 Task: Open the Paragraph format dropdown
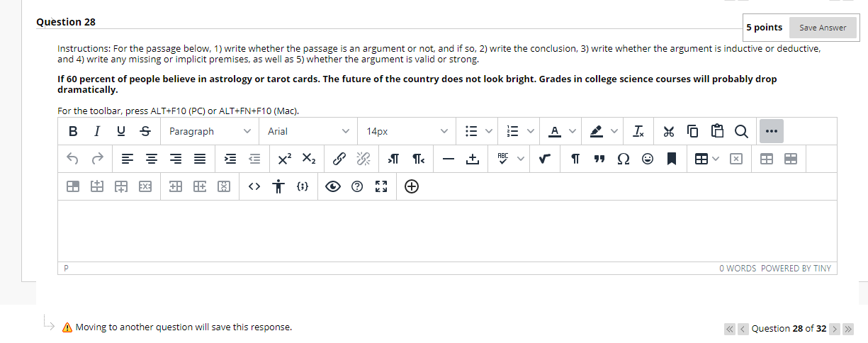click(210, 131)
